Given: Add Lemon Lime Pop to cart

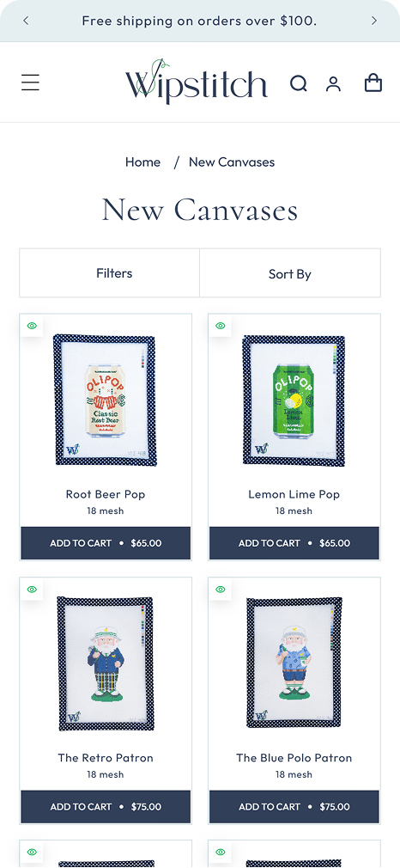Looking at the screenshot, I should coord(294,543).
